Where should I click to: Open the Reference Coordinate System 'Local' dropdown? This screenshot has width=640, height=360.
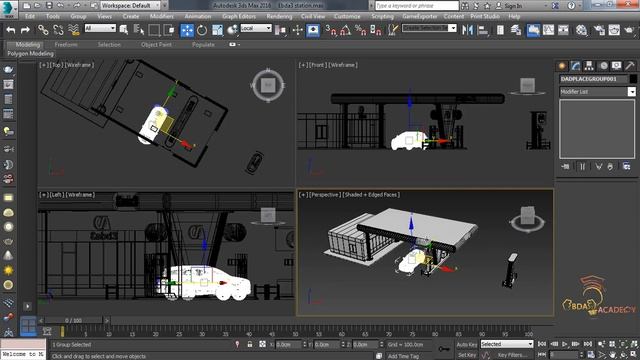pos(256,28)
